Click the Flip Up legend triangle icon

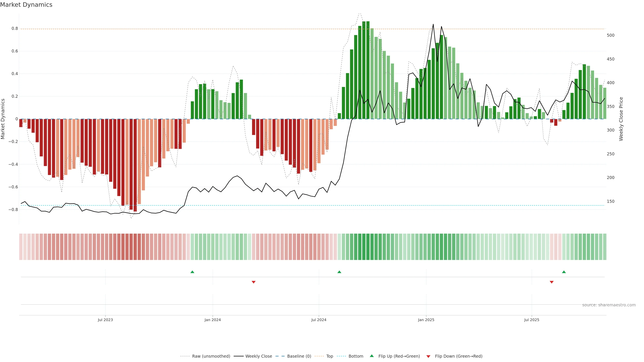click(x=372, y=356)
